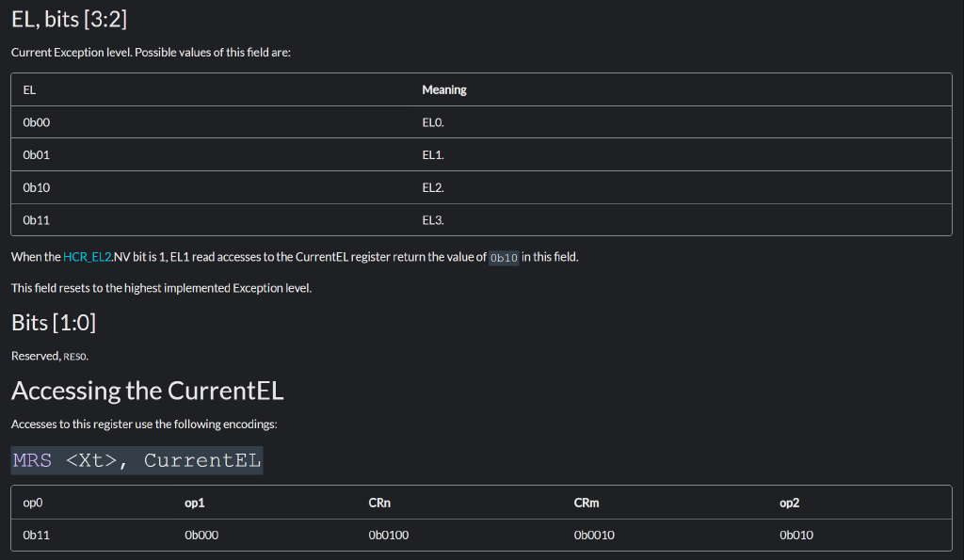Click the EL2. meaning cell
The image size is (964, 560).
433,187
